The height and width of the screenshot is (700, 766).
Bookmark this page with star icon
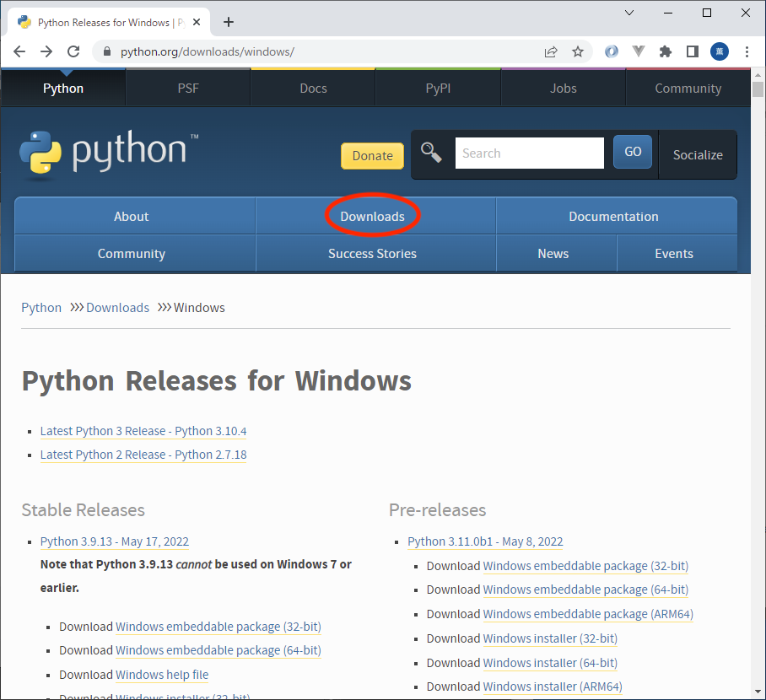pos(578,51)
